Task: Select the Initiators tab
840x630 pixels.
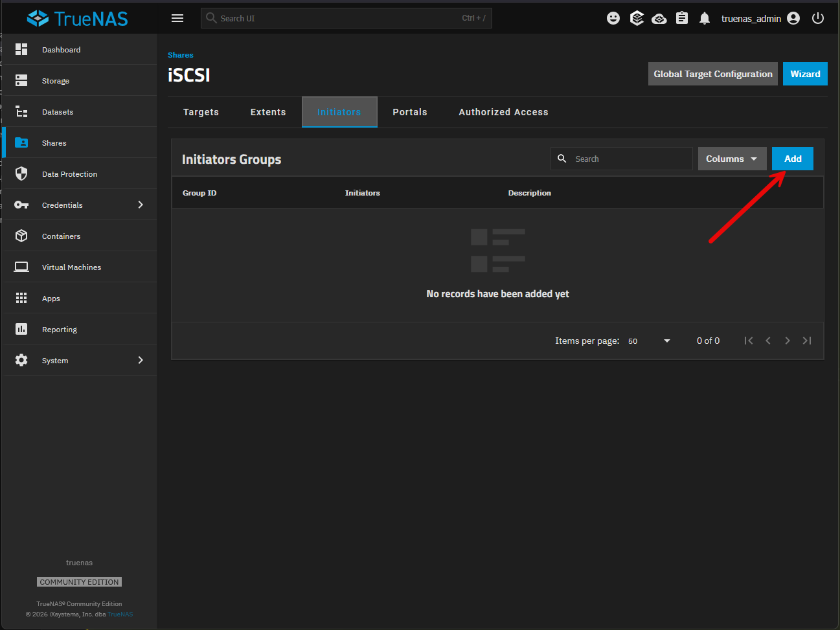Action: coord(339,112)
